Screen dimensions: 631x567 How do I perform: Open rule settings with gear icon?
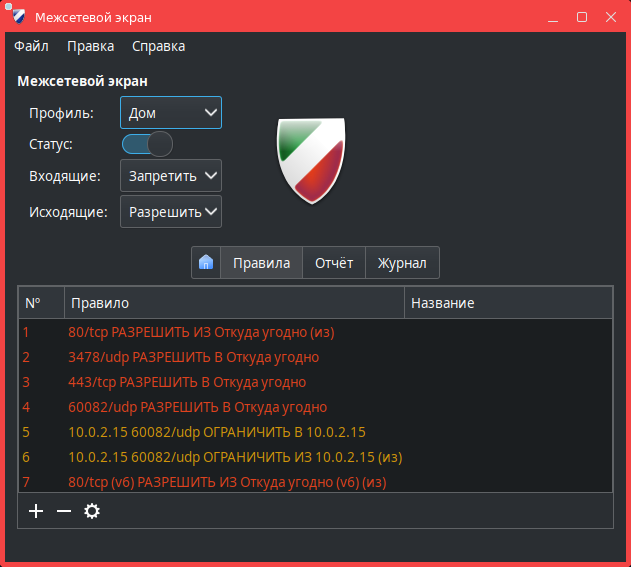click(92, 511)
